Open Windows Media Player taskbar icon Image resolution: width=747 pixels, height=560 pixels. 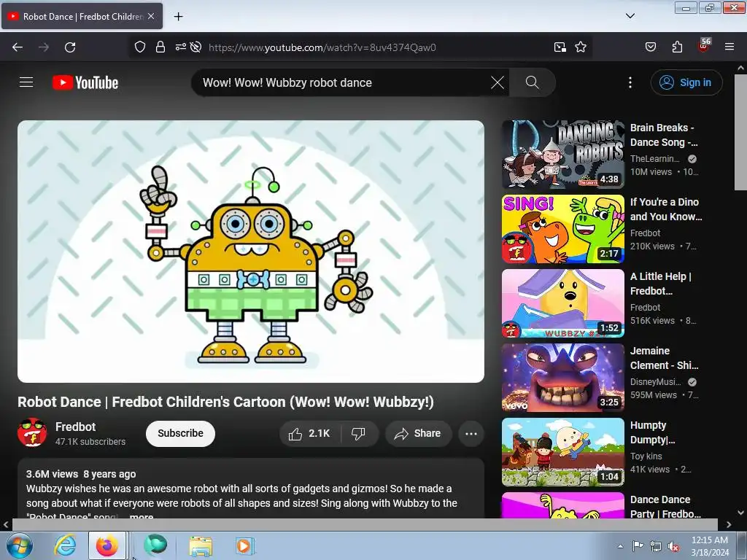[245, 545]
